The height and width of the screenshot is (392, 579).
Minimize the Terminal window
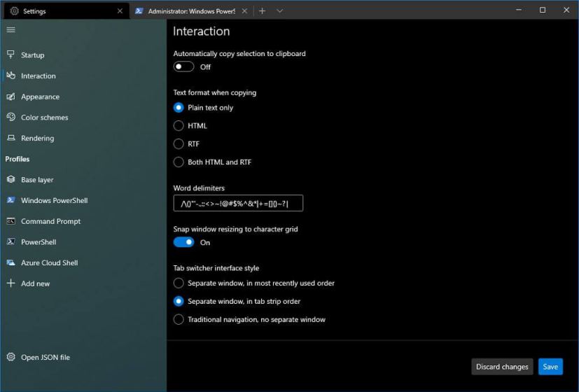coord(519,10)
